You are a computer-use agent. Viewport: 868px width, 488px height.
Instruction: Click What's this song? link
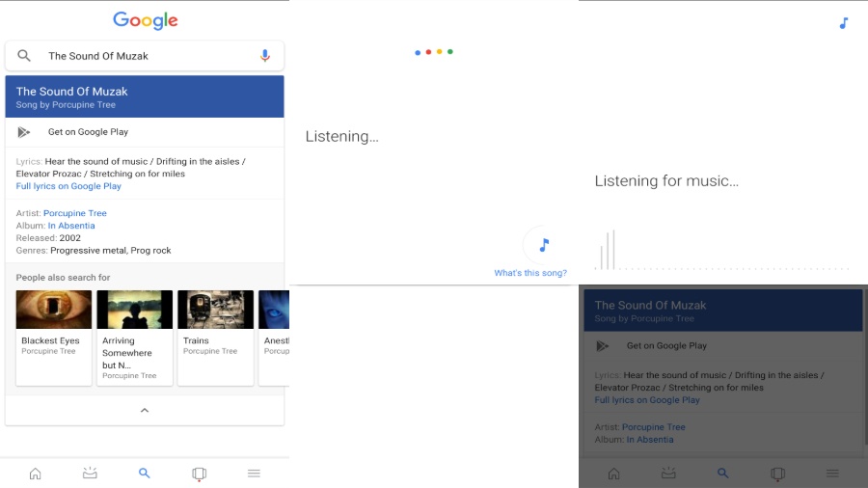tap(530, 273)
